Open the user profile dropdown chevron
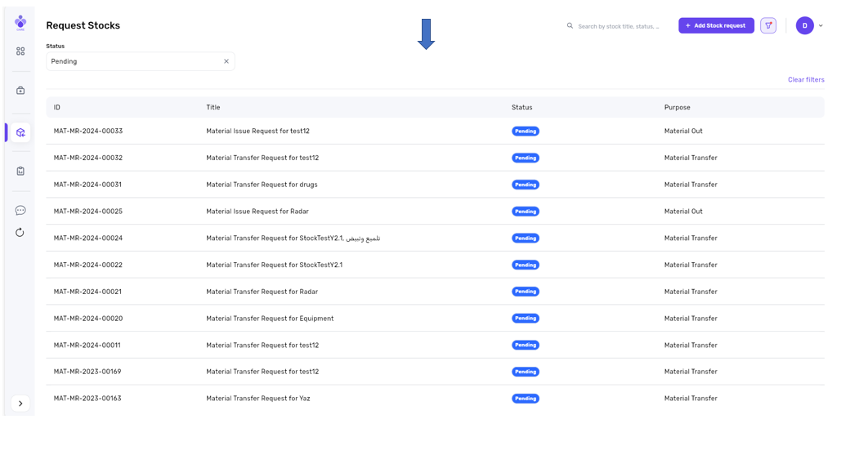The image size is (868, 455). click(821, 26)
